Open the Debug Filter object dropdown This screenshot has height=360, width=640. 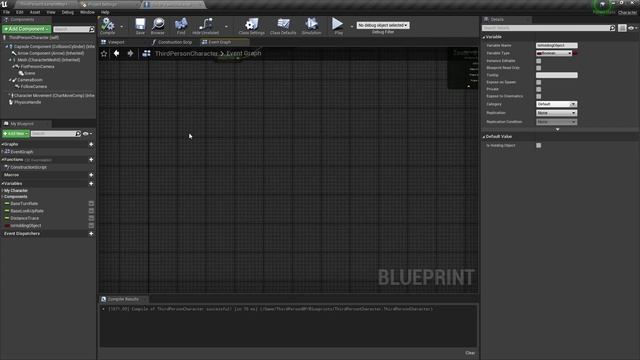click(x=383, y=25)
